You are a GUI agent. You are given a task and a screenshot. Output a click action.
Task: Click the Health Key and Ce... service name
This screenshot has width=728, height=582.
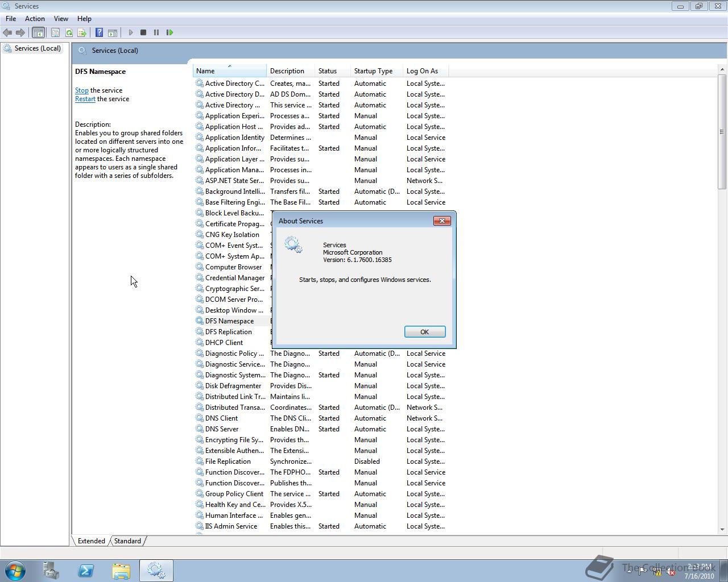click(x=235, y=505)
